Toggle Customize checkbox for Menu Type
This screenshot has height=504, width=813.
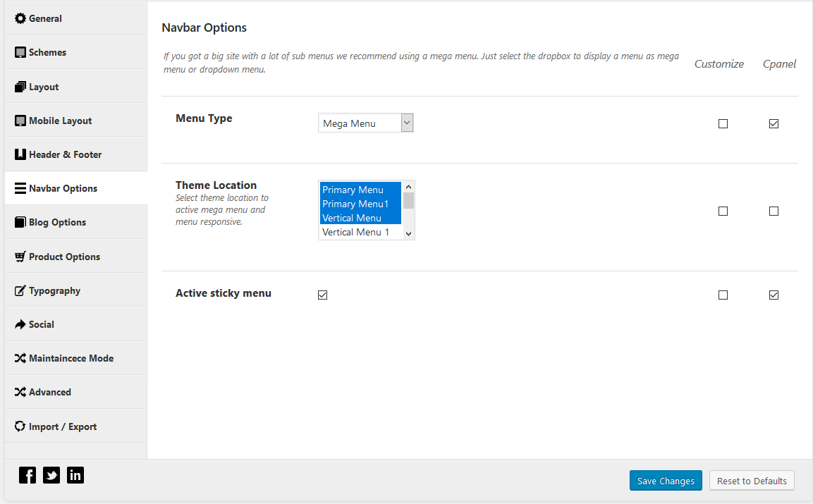coord(723,123)
